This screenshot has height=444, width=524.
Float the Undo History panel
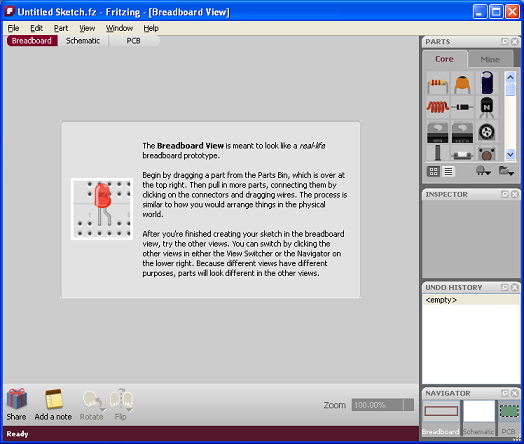[505, 287]
